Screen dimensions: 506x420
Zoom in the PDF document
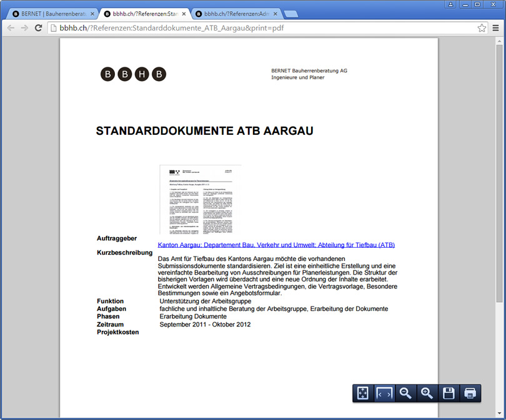coord(427,393)
